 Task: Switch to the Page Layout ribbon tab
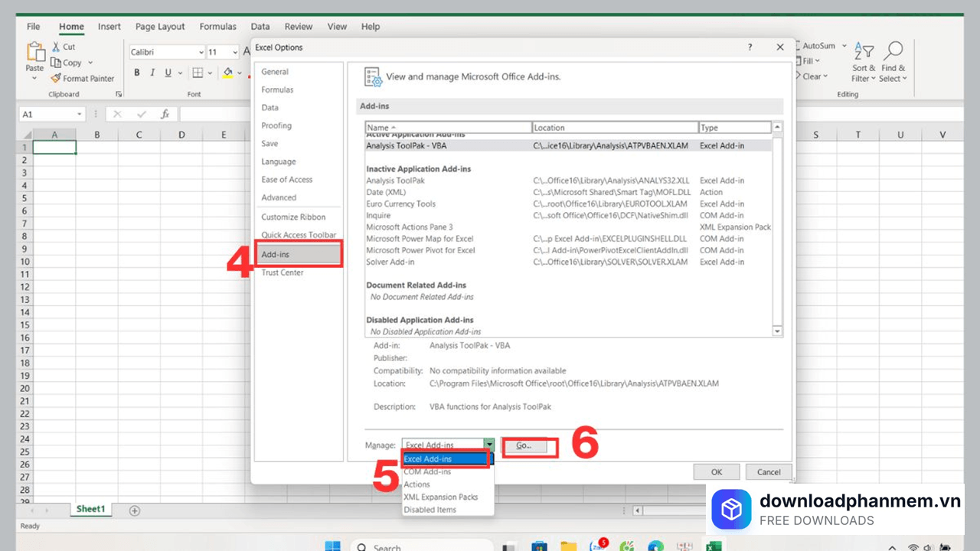(160, 26)
